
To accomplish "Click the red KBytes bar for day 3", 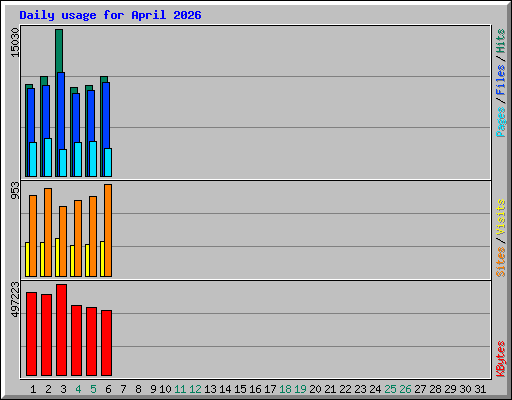I will click(x=61, y=330).
